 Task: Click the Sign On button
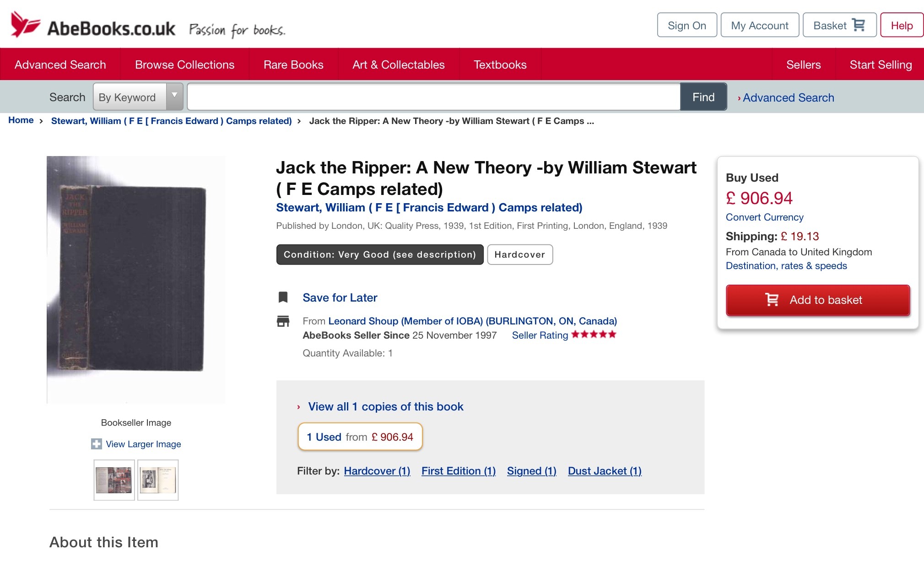686,25
